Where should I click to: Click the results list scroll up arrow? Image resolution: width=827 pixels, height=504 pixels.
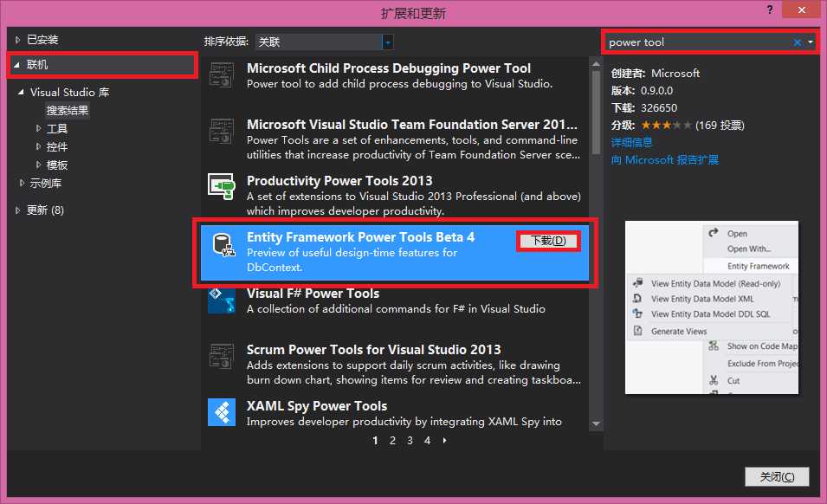(x=596, y=64)
